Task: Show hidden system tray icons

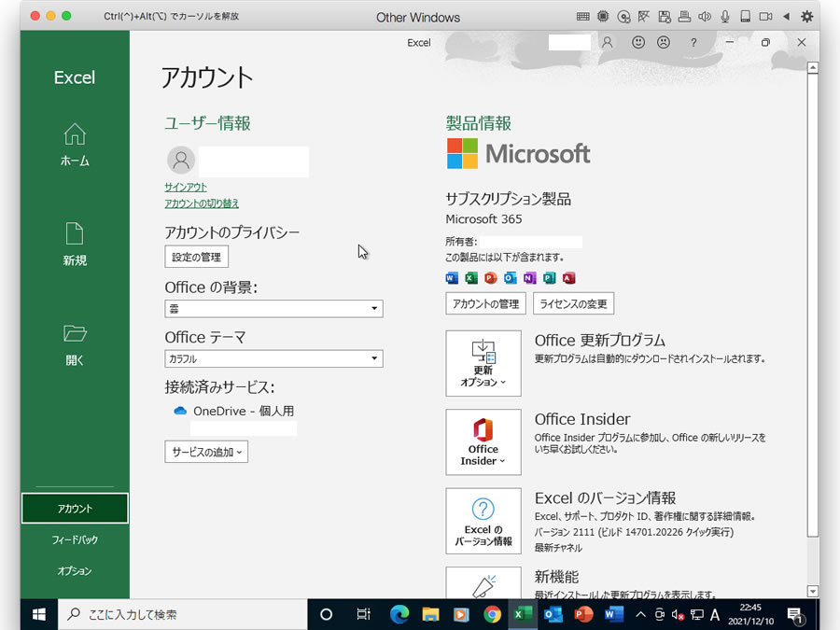Action: coord(640,614)
